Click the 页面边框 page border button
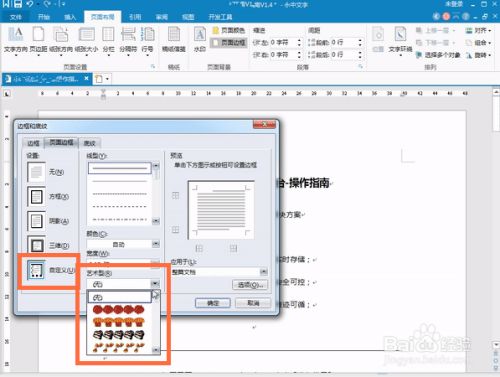Screen dimensions: 500x377 pyautogui.click(x=229, y=42)
